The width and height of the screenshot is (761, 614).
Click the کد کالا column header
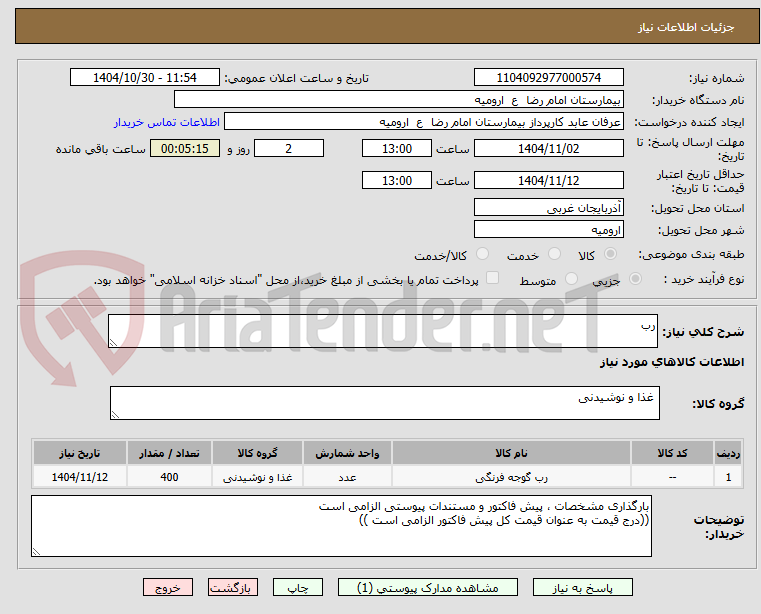(672, 453)
